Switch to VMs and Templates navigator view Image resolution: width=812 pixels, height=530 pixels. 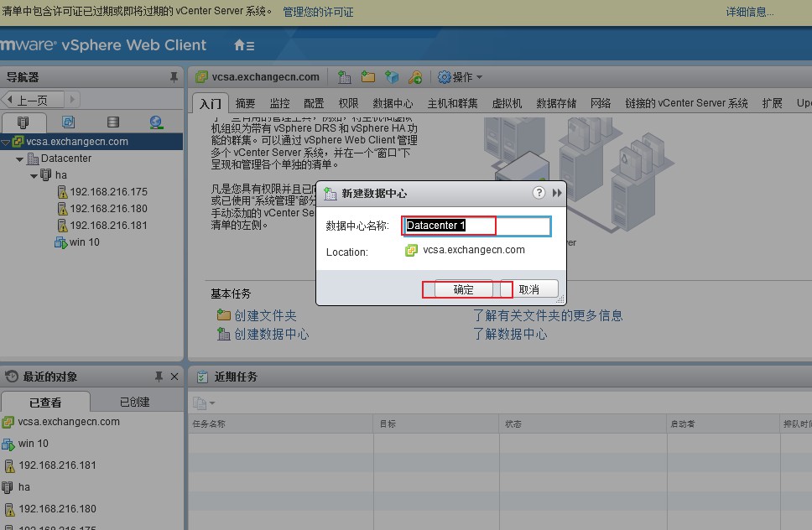pos(68,122)
